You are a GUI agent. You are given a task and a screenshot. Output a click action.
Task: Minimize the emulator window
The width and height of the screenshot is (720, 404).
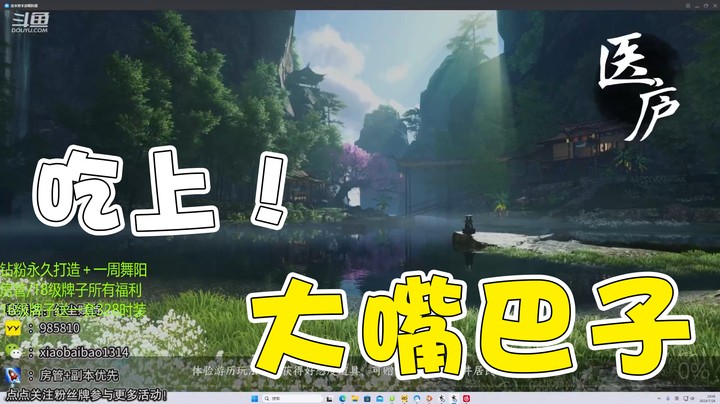click(x=697, y=6)
